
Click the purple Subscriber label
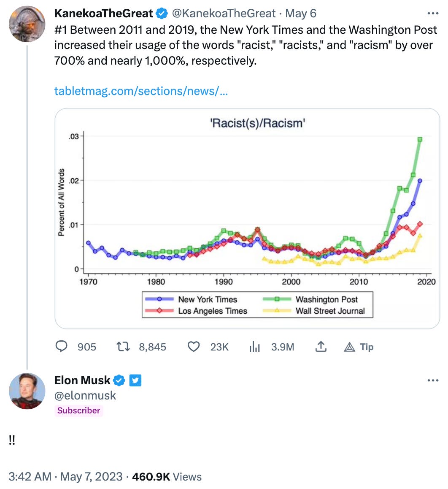point(78,410)
